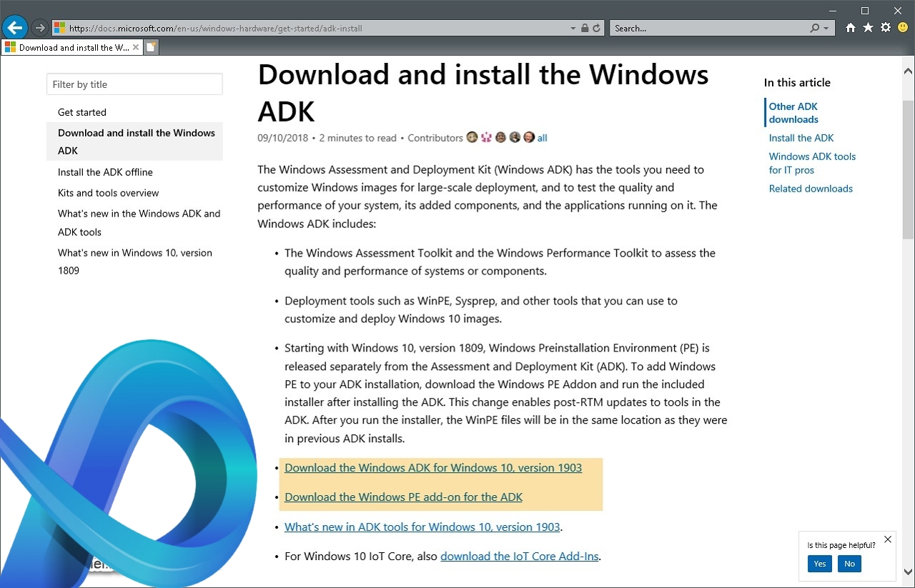Click the Forward navigation arrow
Viewport: 915px width, 588px height.
[x=40, y=28]
